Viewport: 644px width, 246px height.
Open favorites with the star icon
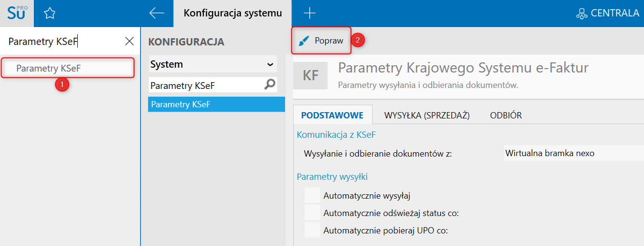49,14
